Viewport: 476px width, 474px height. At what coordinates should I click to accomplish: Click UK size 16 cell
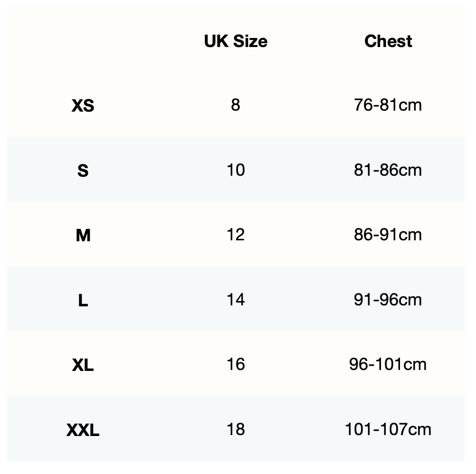pos(236,364)
